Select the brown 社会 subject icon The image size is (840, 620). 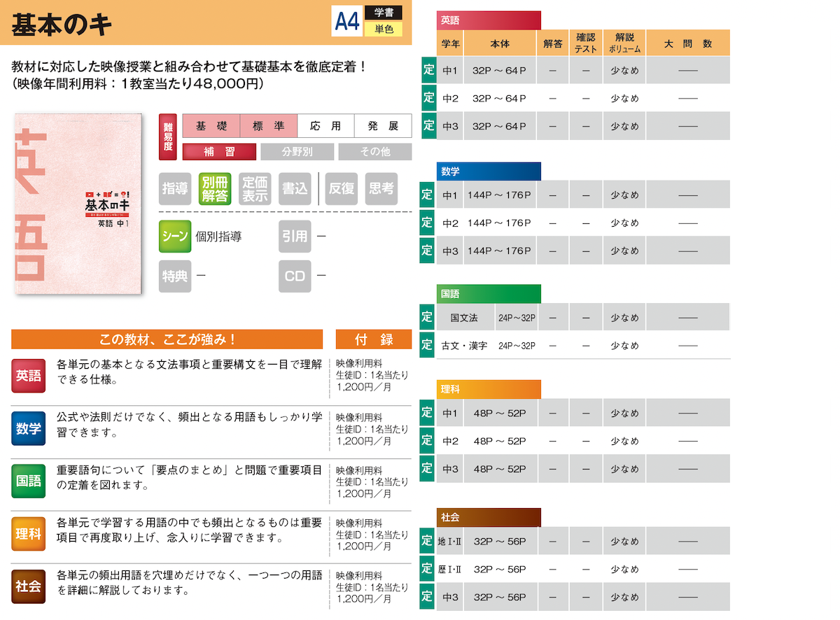click(x=28, y=587)
